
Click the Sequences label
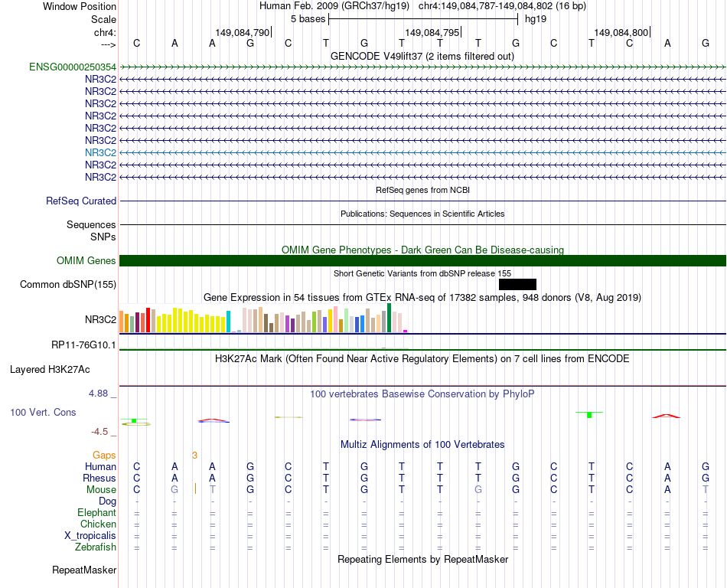[91, 224]
